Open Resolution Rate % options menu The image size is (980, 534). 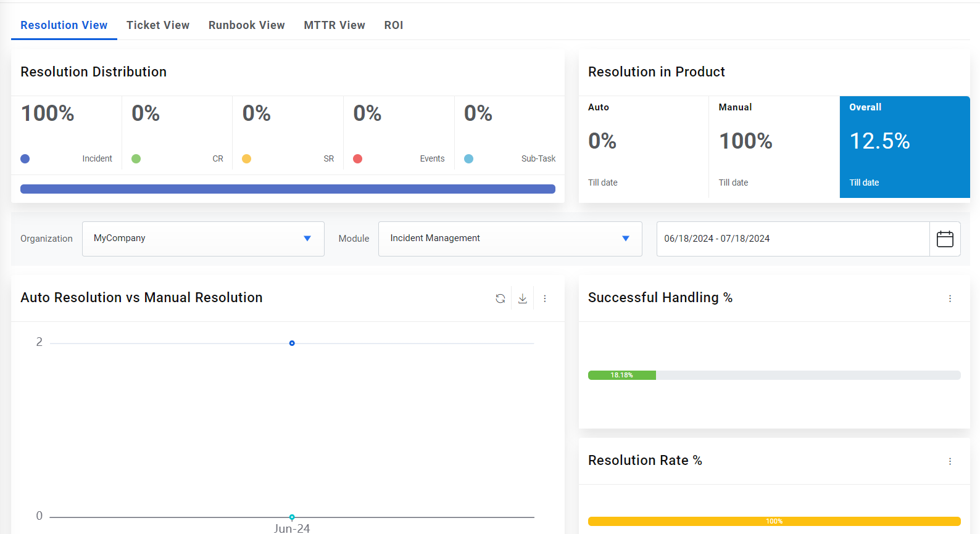tap(950, 461)
